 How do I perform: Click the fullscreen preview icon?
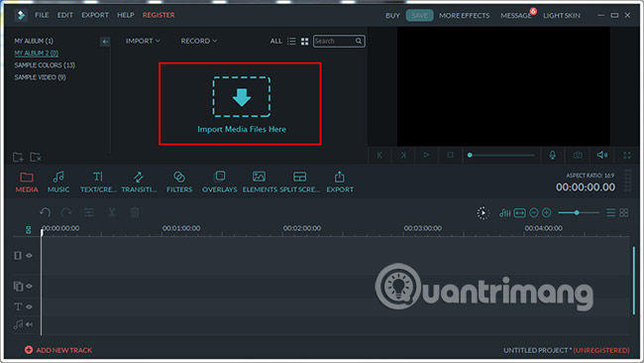pyautogui.click(x=627, y=156)
